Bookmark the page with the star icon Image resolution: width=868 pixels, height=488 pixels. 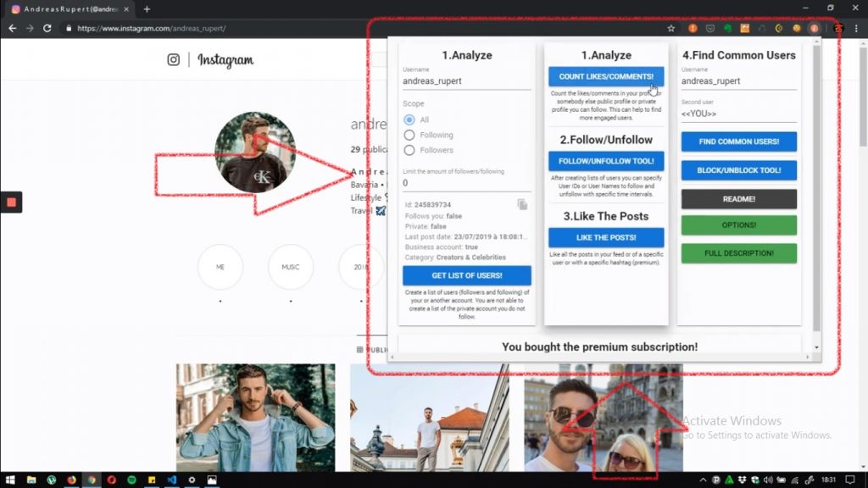click(670, 28)
